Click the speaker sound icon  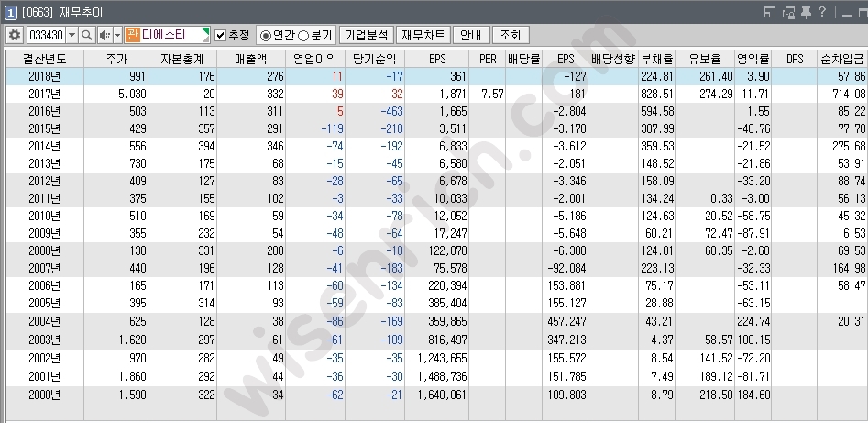tap(104, 35)
